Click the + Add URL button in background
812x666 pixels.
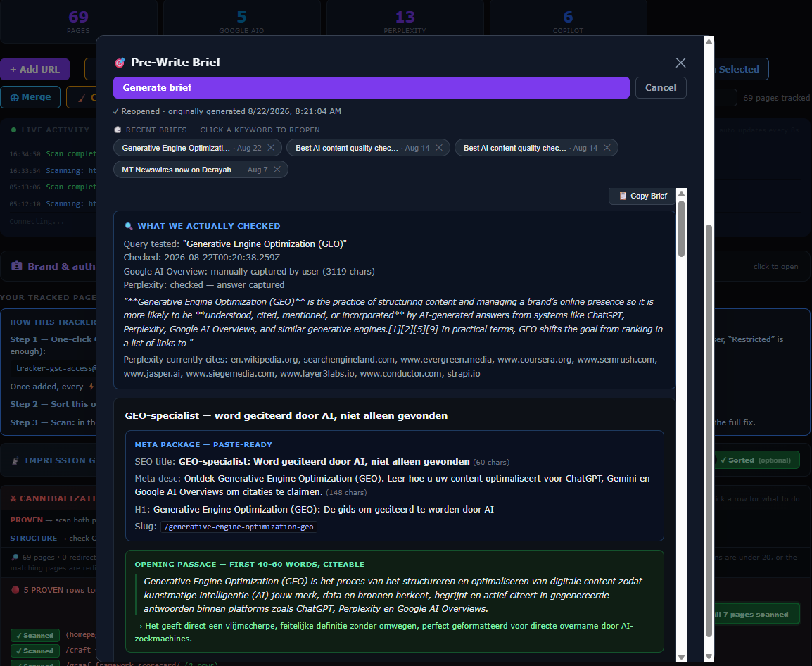(34, 70)
